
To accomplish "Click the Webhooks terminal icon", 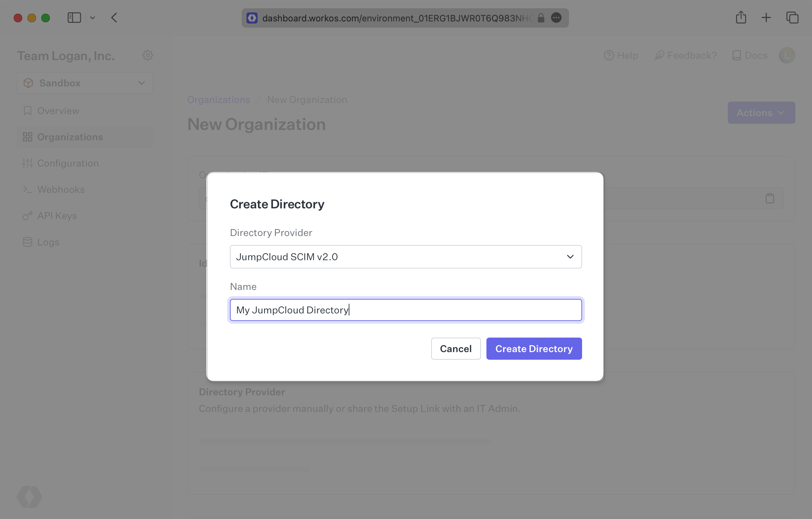I will tap(28, 189).
